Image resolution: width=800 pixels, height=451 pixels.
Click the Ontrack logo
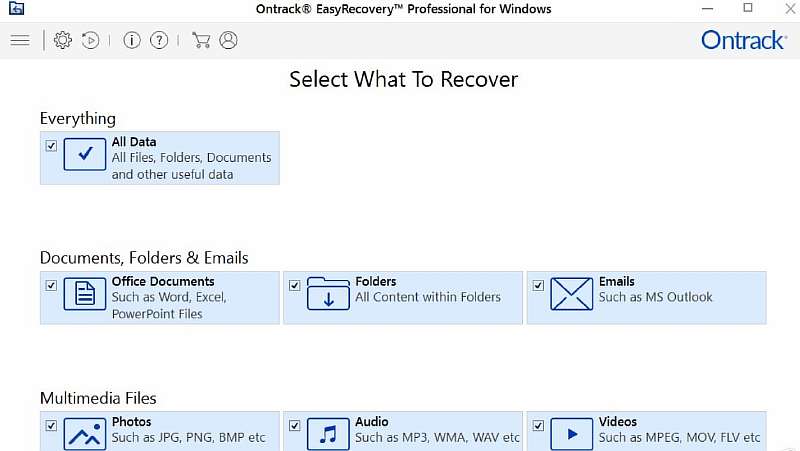[743, 41]
